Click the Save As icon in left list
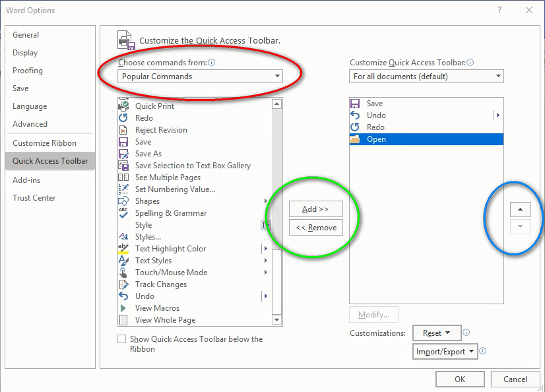Viewport: 545px width, 392px height. [x=123, y=154]
